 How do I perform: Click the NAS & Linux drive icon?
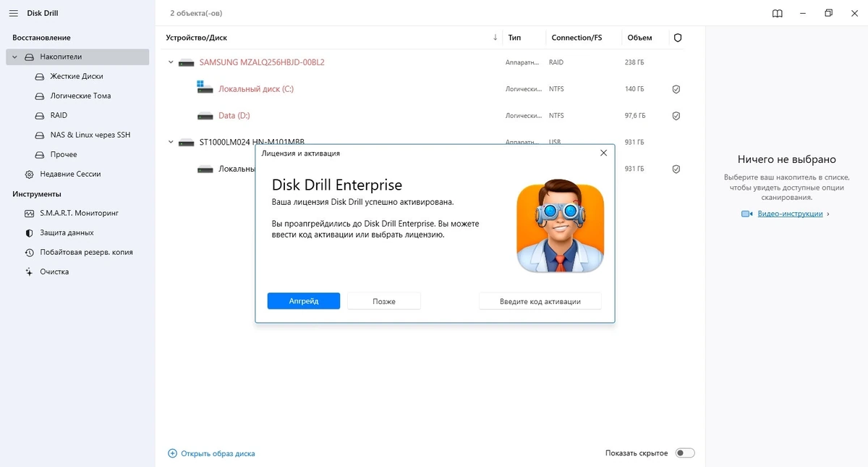point(41,135)
